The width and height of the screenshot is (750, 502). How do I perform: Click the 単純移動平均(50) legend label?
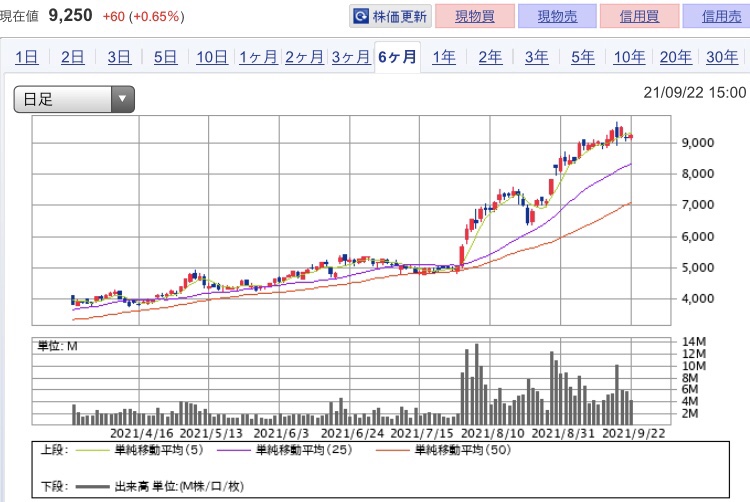click(x=463, y=450)
